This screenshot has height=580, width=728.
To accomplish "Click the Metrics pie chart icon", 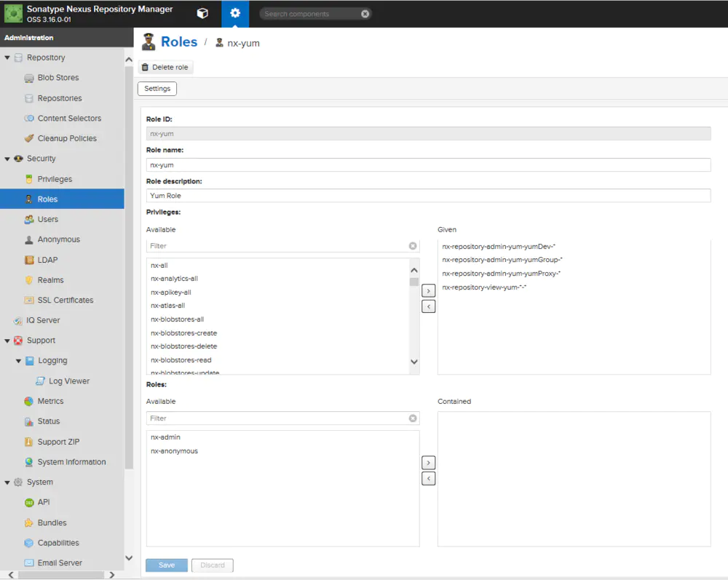I will [x=29, y=402].
